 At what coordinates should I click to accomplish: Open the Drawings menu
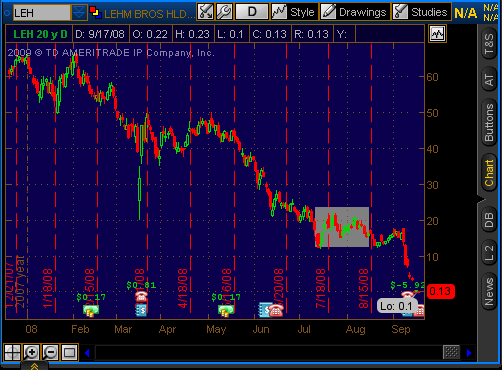click(x=355, y=12)
